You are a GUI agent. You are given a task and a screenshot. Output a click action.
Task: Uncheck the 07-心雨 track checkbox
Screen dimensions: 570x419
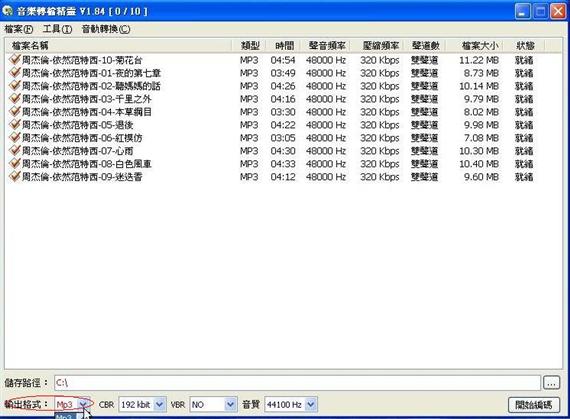pyautogui.click(x=15, y=150)
